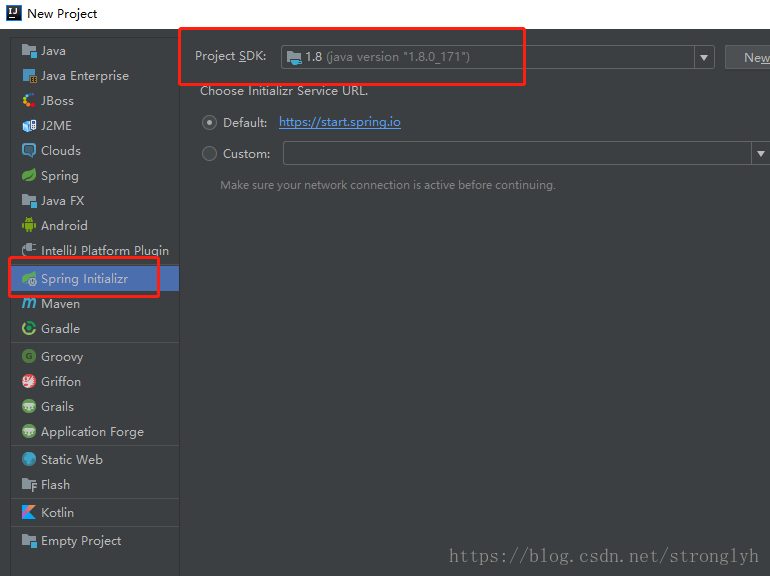
Task: Click the Kotlin K icon
Action: (29, 512)
